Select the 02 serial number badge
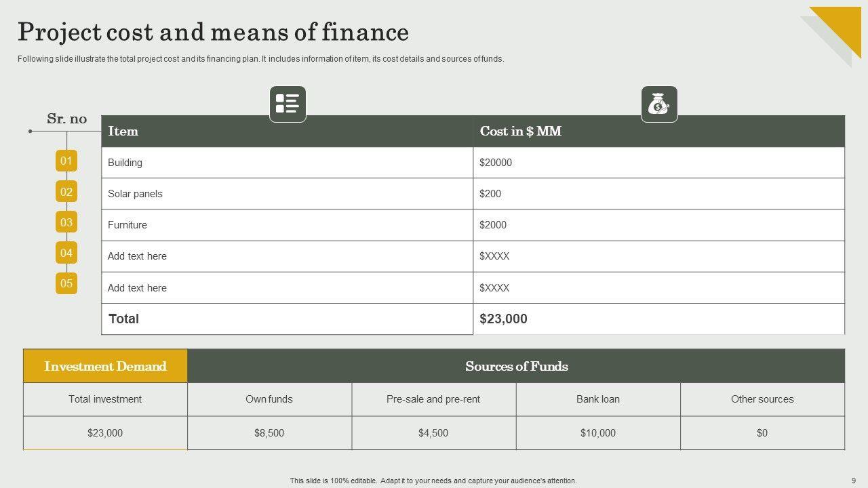Image resolution: width=868 pixels, height=488 pixels. click(66, 192)
